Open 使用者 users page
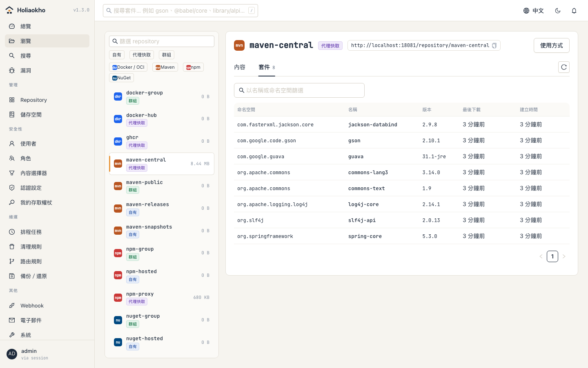Image resolution: width=588 pixels, height=368 pixels. point(47,144)
